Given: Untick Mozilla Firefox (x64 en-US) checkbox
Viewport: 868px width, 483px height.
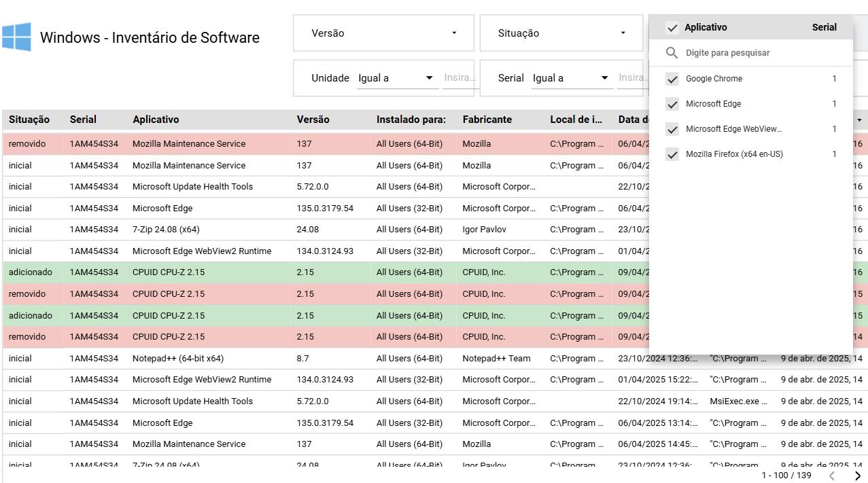Looking at the screenshot, I should [672, 154].
